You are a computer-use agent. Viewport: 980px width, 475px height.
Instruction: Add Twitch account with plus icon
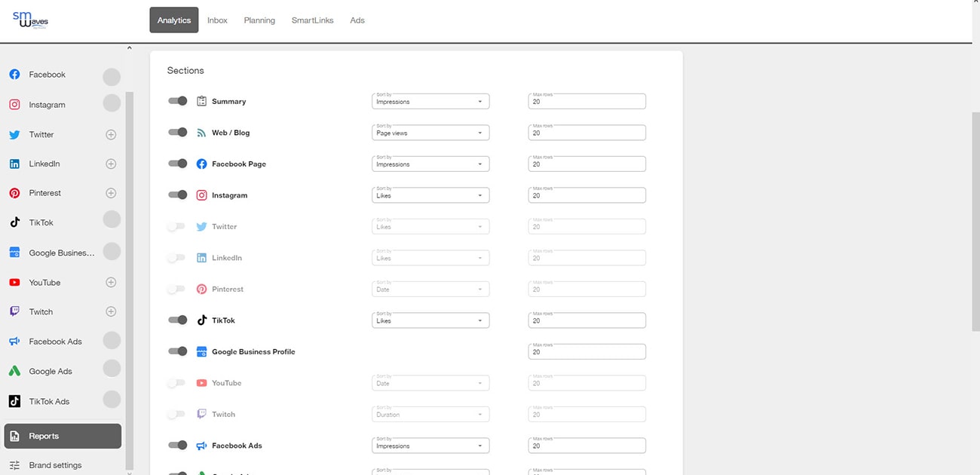tap(111, 311)
